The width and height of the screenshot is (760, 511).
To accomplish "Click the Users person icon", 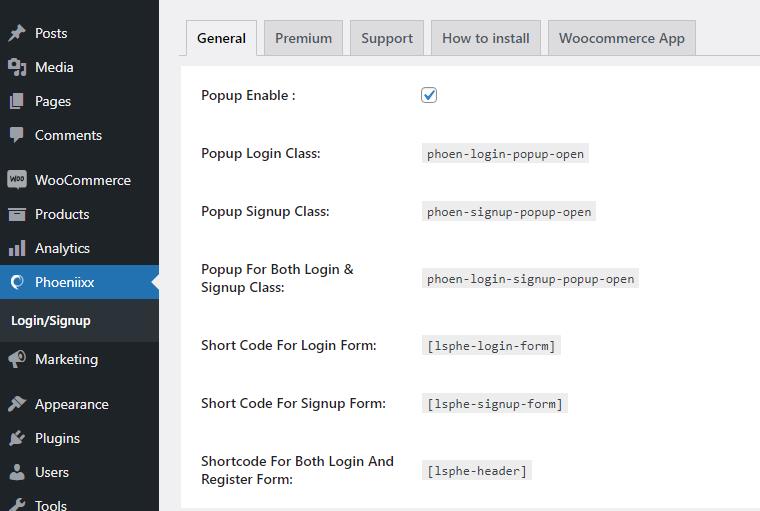I will pos(17,472).
